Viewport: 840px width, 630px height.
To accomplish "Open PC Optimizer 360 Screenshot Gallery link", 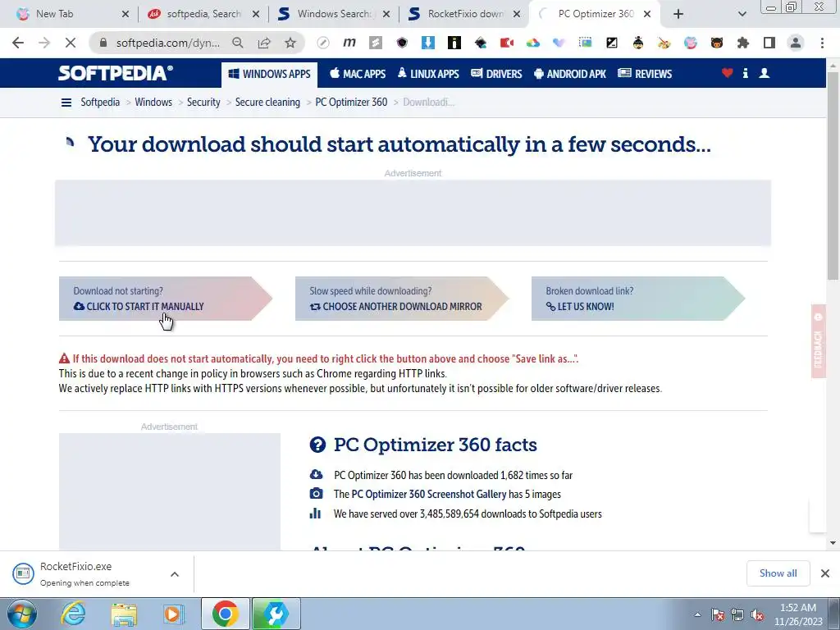I will [x=428, y=495].
